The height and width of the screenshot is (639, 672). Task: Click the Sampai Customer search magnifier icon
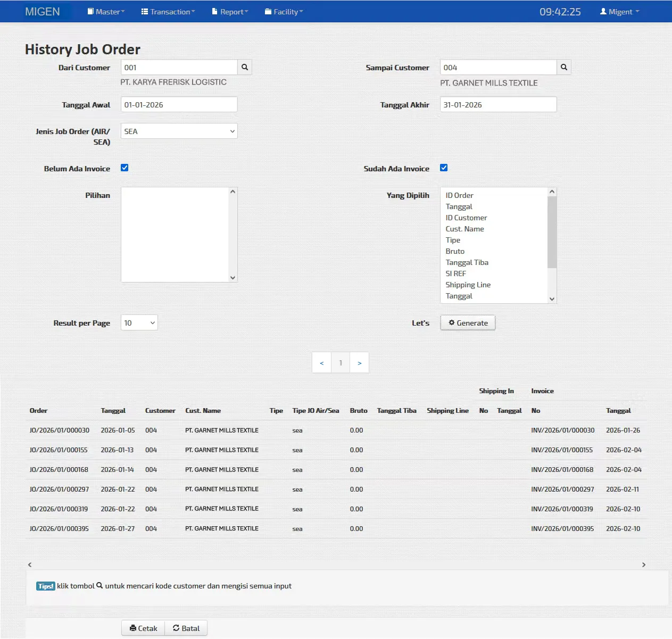click(564, 67)
